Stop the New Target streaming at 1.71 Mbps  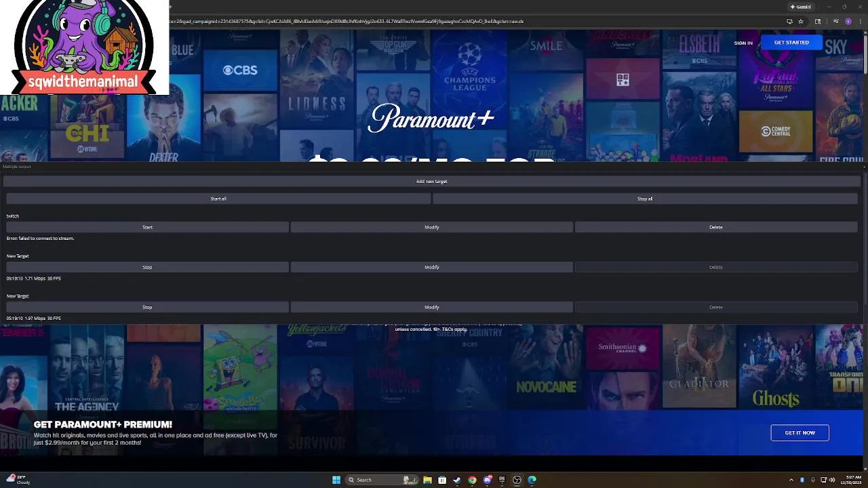click(147, 267)
